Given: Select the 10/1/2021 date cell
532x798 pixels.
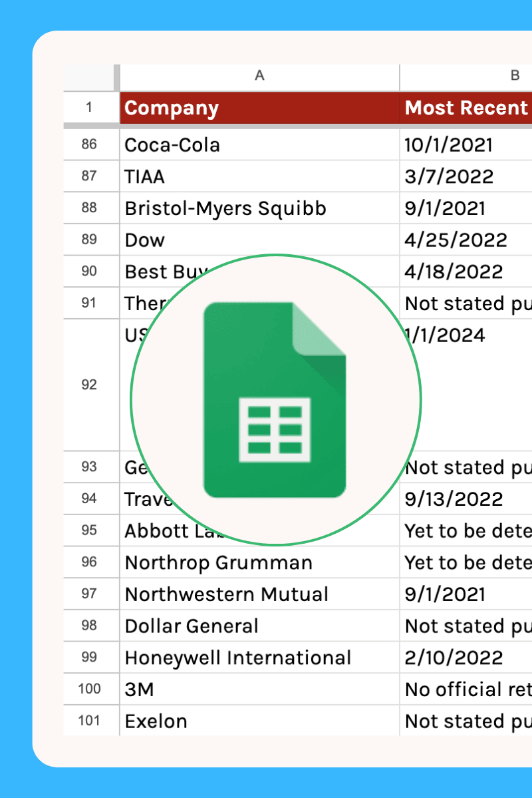Looking at the screenshot, I should 466,145.
